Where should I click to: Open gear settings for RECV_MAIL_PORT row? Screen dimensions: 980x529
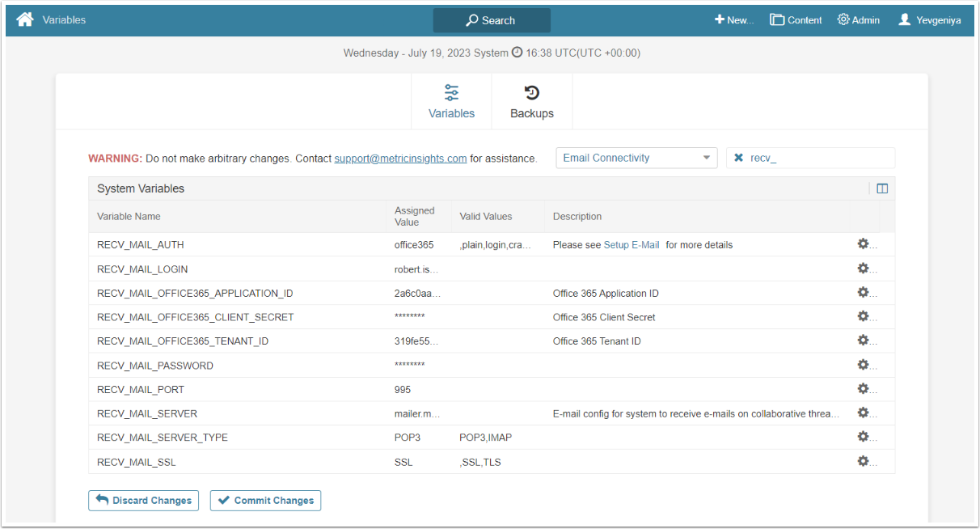tap(863, 389)
